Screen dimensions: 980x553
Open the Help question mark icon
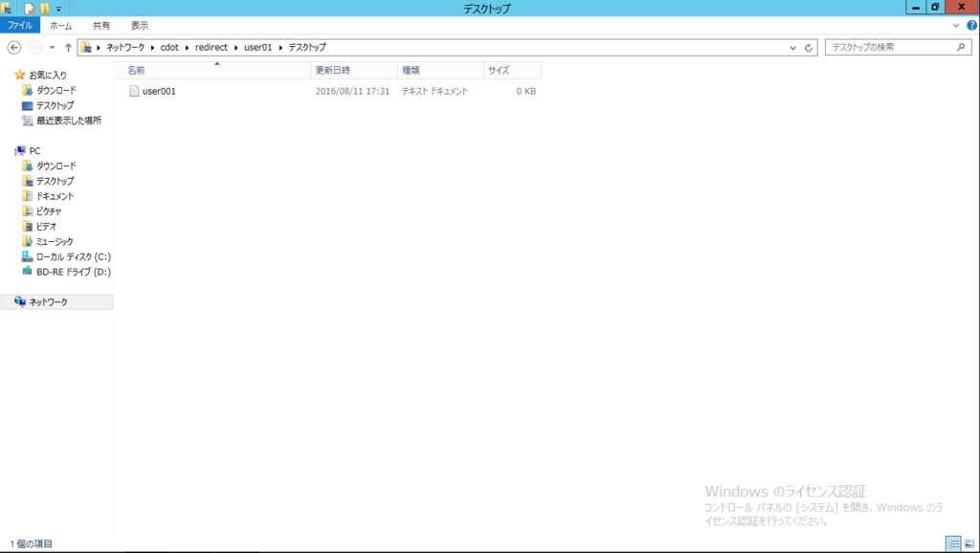click(972, 26)
